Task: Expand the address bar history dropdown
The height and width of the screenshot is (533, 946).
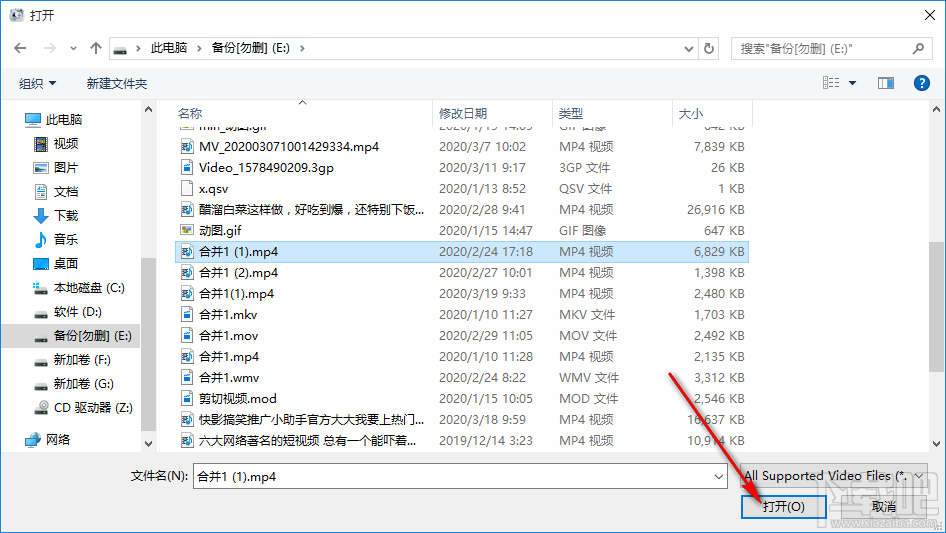Action: pyautogui.click(x=688, y=49)
